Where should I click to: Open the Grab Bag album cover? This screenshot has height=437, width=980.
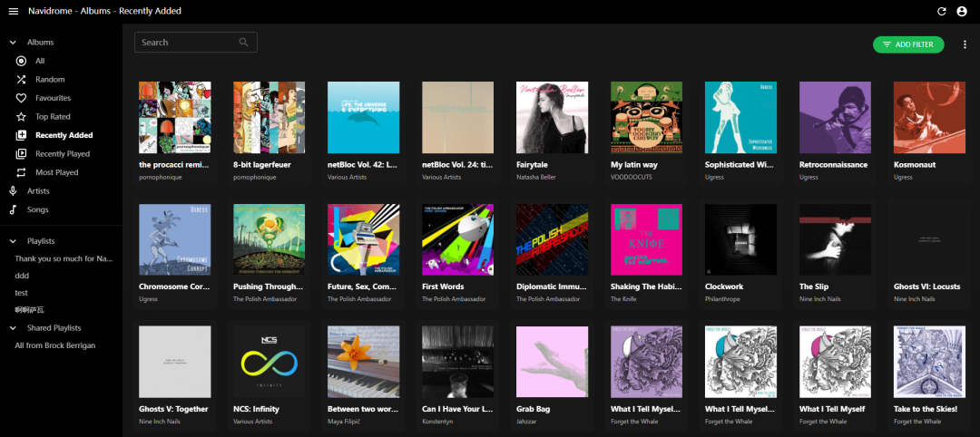pos(552,362)
